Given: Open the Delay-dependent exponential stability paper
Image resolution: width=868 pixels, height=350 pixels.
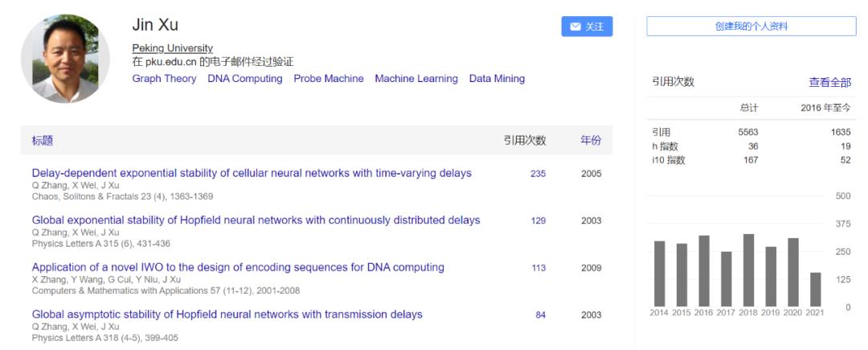Looking at the screenshot, I should [252, 173].
